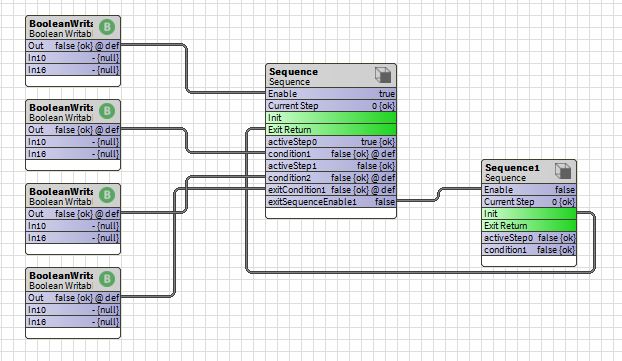Select the Enable true row in Sequence
This screenshot has height=361, width=622.
[331, 94]
